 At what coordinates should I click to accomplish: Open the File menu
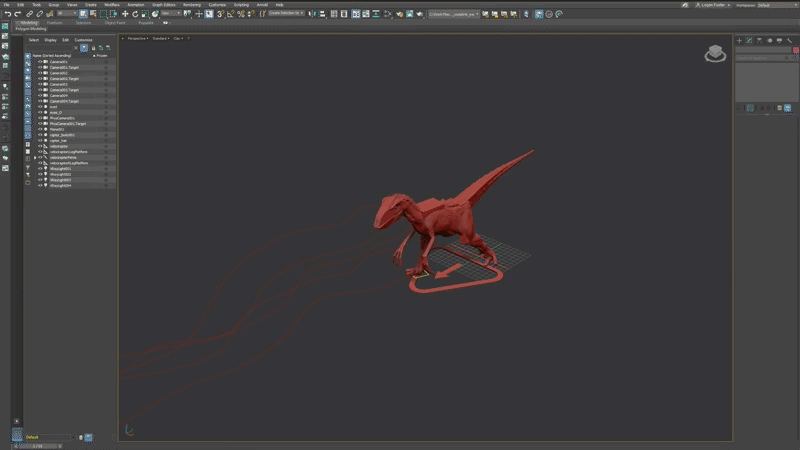(x=7, y=5)
